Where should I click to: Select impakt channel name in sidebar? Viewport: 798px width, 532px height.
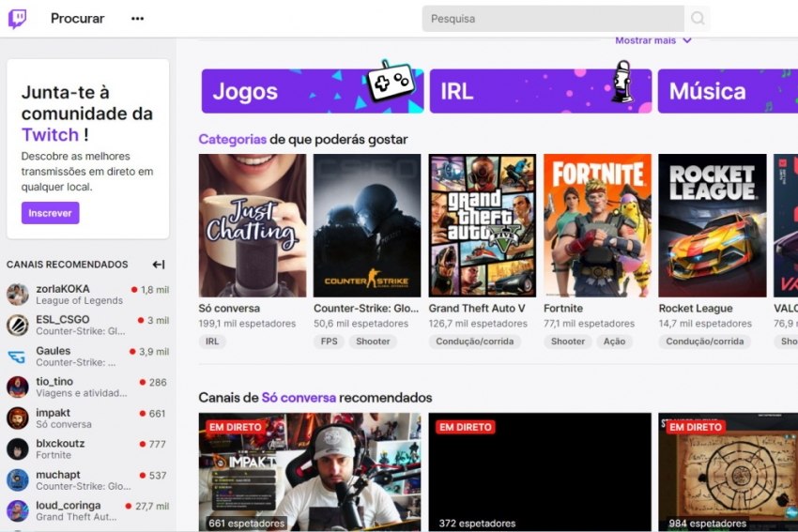(x=53, y=413)
